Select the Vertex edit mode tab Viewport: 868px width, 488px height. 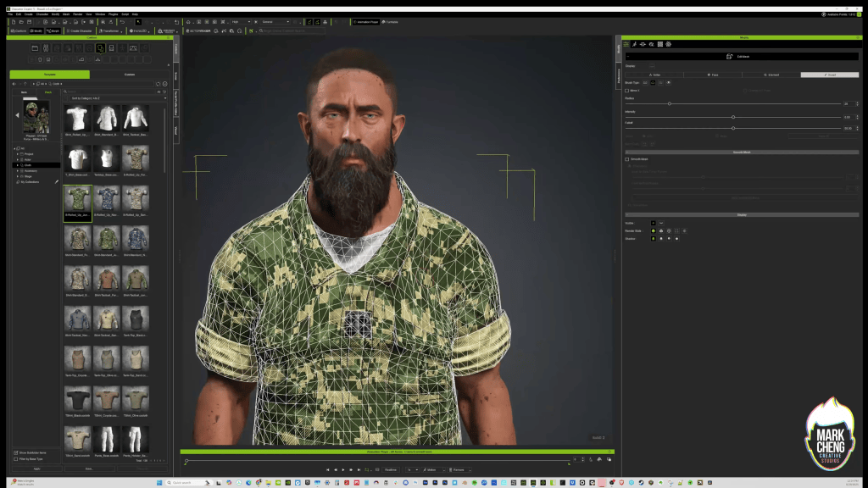point(654,75)
